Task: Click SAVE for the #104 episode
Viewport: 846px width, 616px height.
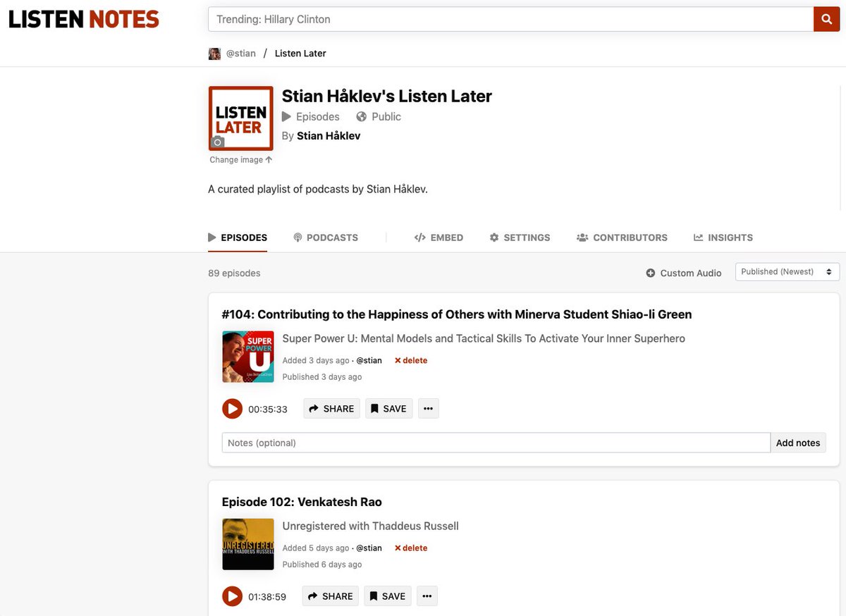Action: pos(389,409)
